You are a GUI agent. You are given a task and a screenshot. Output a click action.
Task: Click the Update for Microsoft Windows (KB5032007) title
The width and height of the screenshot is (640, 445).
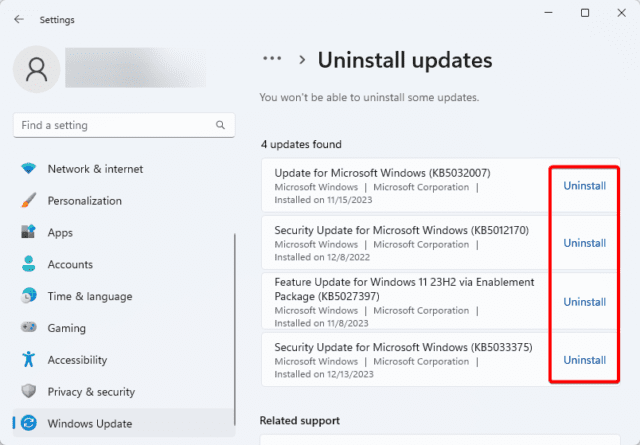point(382,173)
